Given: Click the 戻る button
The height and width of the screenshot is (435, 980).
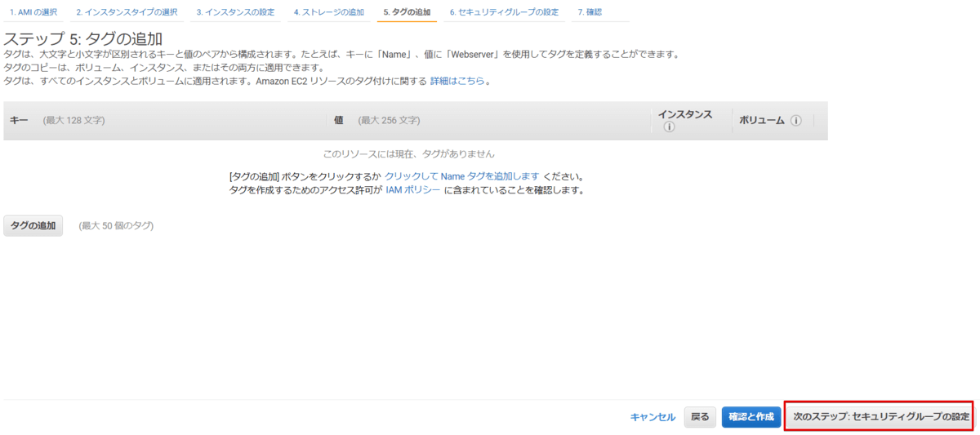Looking at the screenshot, I should [x=701, y=417].
